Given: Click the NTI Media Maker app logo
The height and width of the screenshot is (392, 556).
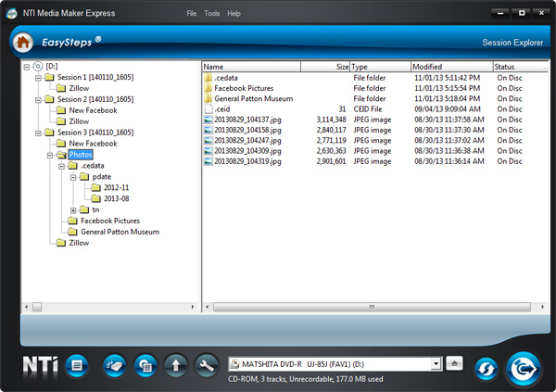Looking at the screenshot, I should 12,14.
